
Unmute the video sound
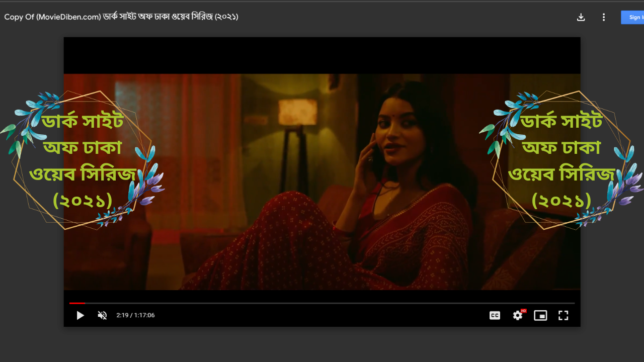(102, 315)
